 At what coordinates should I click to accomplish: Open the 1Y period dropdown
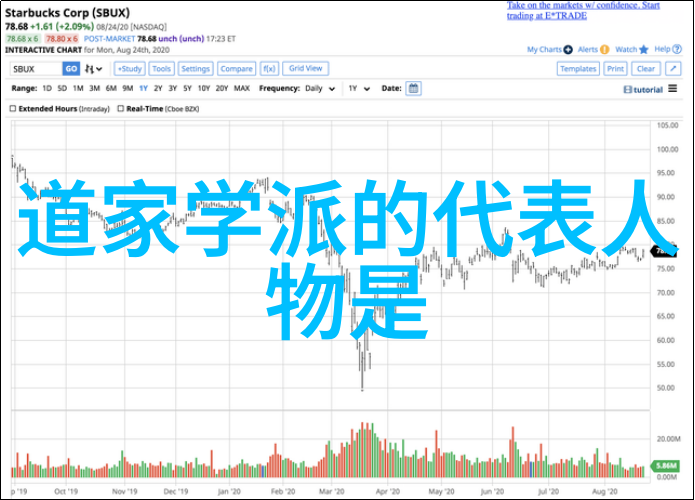point(359,89)
